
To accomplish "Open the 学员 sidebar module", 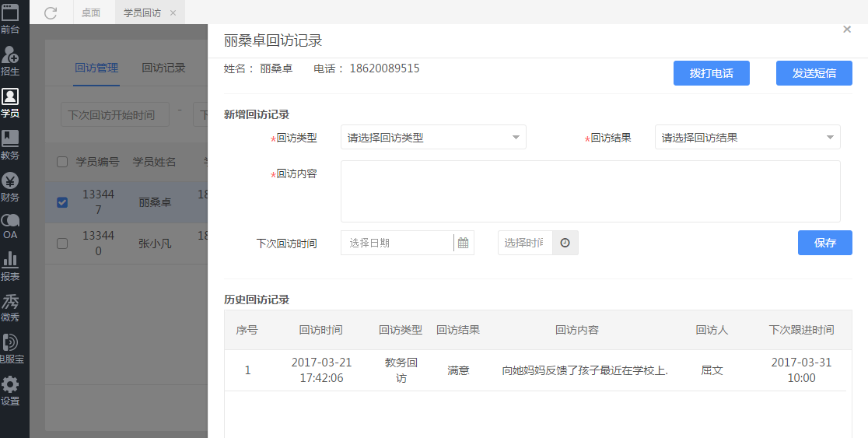I will 10,103.
